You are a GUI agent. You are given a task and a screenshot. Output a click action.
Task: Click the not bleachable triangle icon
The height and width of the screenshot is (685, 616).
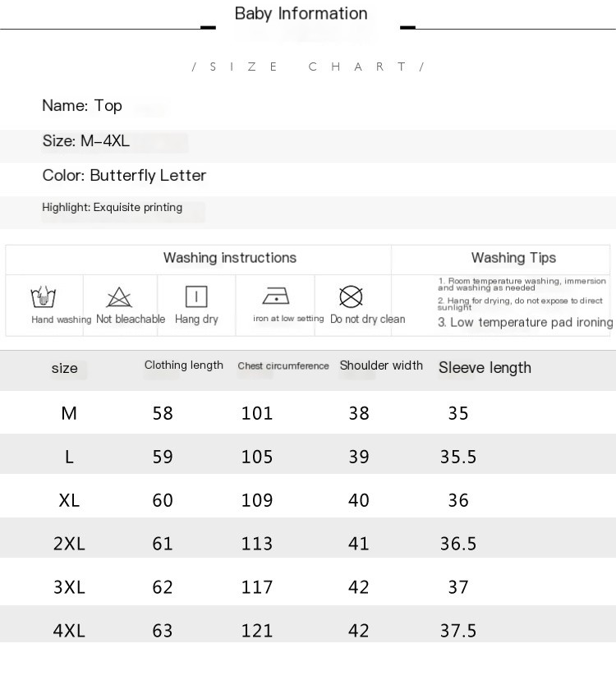(x=119, y=297)
